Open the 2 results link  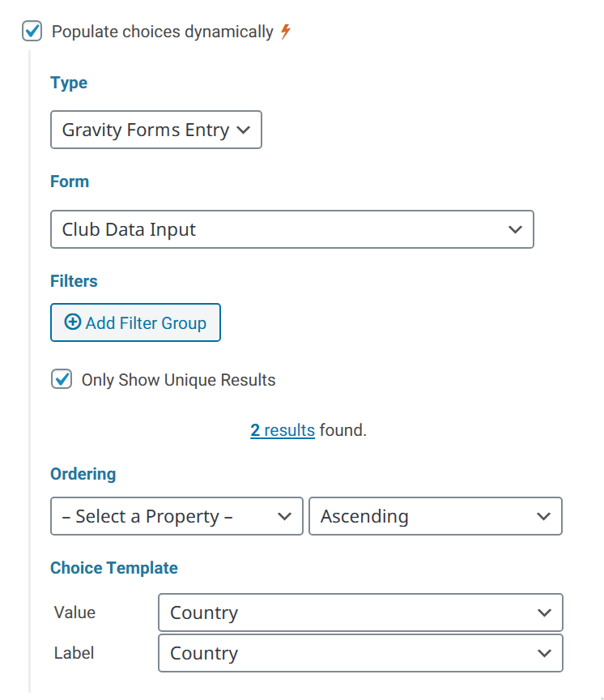[283, 430]
